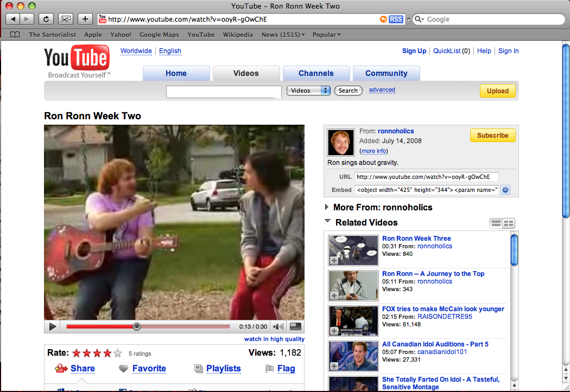Add Ron Ronn Week Three to QuickList
This screenshot has height=392, width=570.
pos(334,261)
